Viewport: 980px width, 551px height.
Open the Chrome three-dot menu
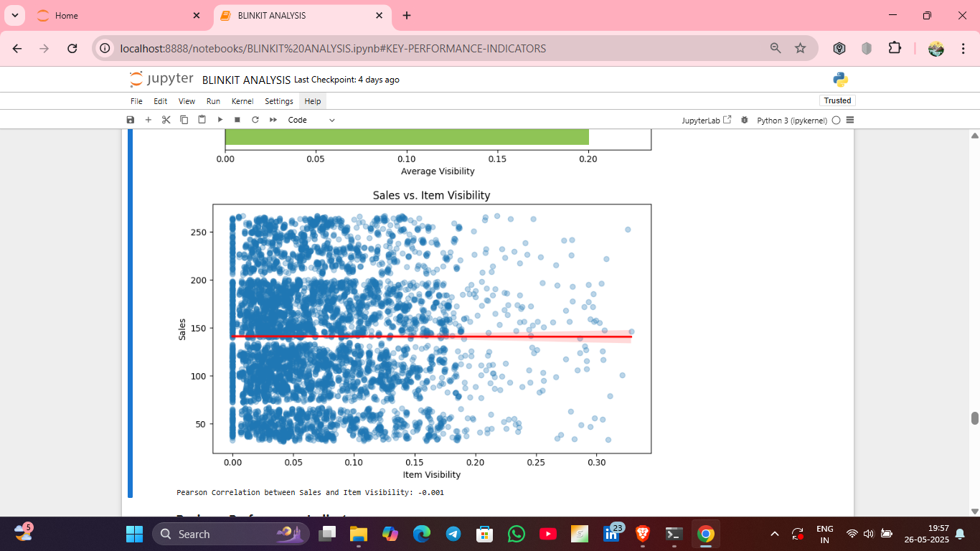(x=963, y=48)
